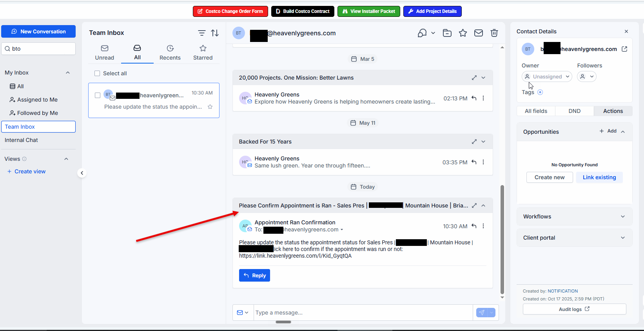644x331 pixels.
Task: Open the filter conversations icon
Action: [201, 33]
